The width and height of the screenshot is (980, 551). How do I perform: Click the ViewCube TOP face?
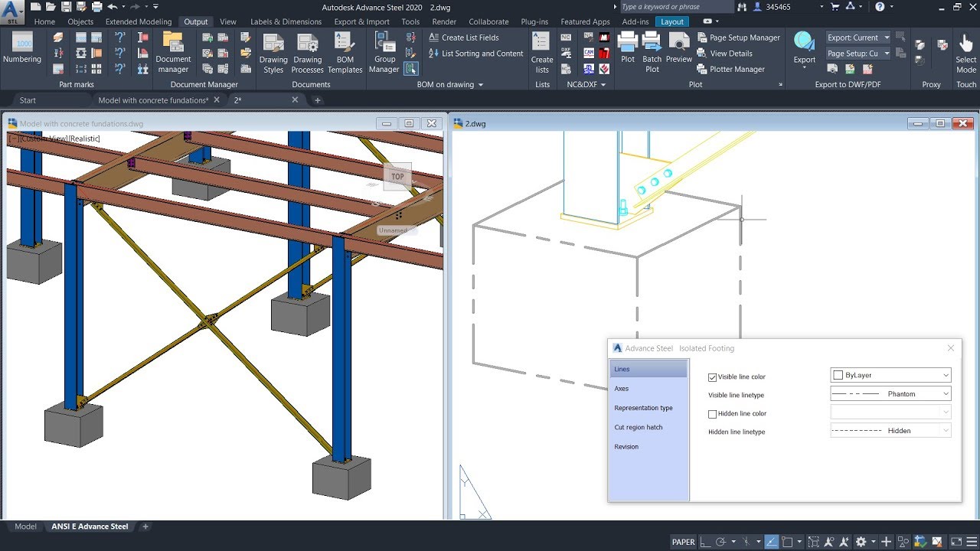tap(397, 177)
